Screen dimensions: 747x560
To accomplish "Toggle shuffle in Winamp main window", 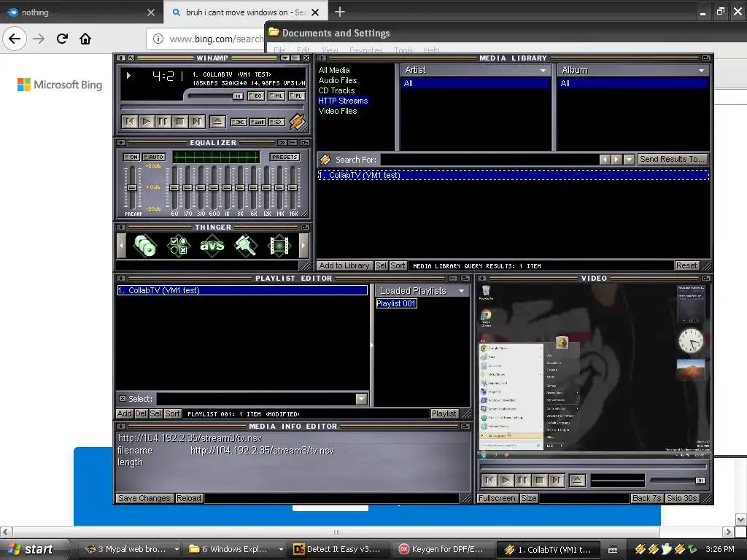I will pos(239,122).
